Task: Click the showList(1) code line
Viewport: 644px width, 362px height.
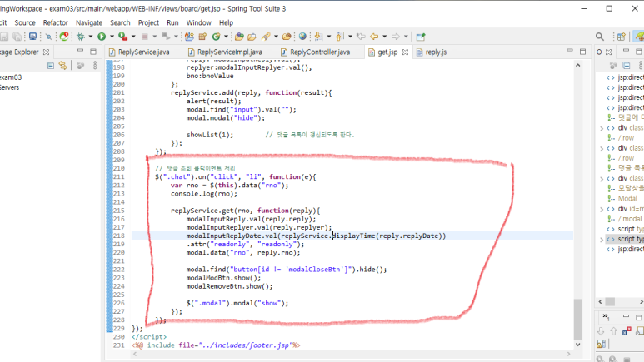Action: 209,135
